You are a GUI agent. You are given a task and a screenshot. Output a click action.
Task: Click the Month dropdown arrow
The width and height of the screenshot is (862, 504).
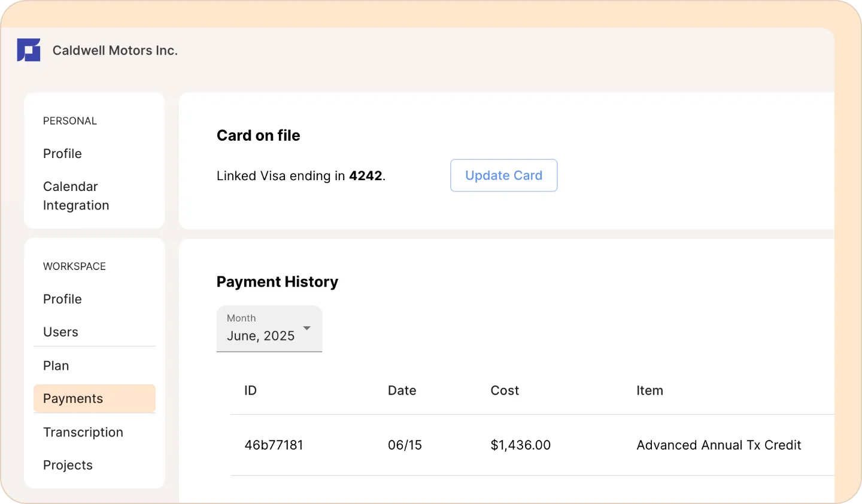tap(307, 328)
